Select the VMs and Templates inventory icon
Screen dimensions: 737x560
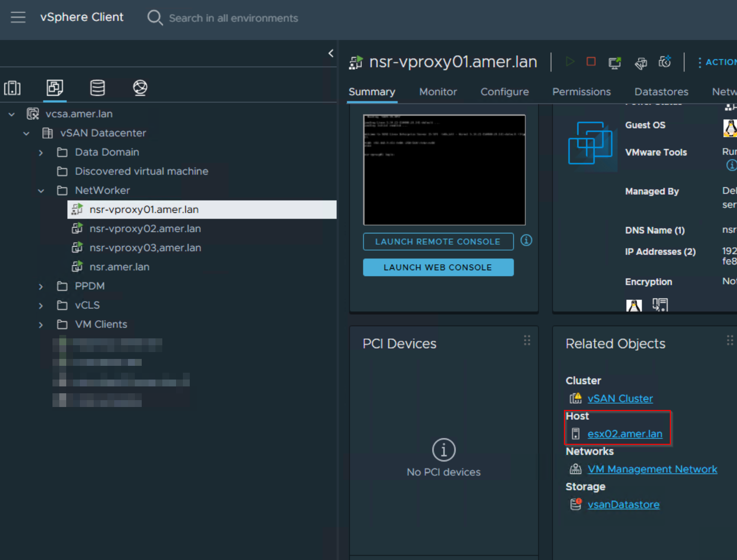pos(55,88)
